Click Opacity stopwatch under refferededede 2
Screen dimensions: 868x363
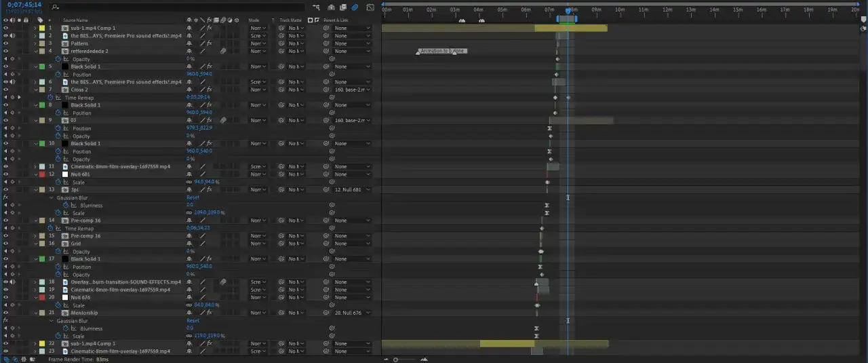tap(58, 59)
